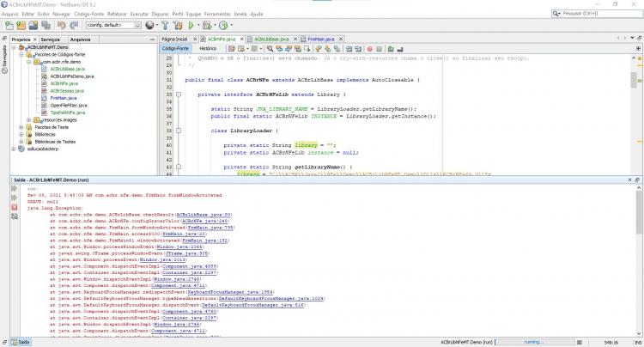Click the Find Selection magnifier icon
The image size is (644, 347).
click(x=270, y=49)
